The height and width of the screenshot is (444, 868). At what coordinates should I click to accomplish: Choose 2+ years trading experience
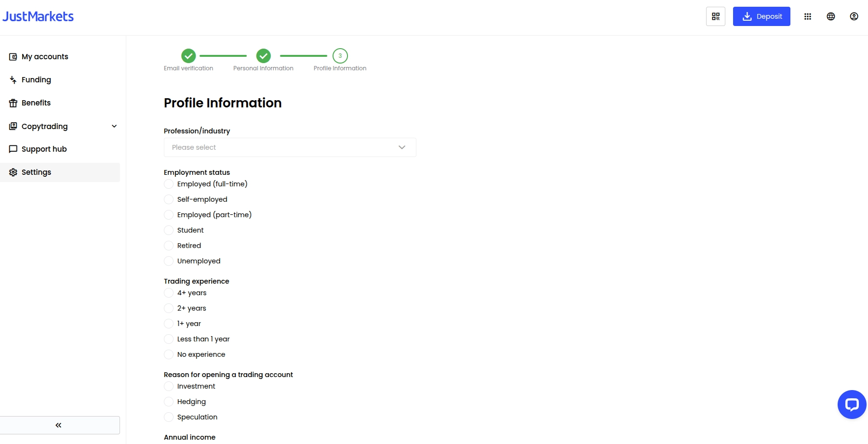(x=169, y=308)
